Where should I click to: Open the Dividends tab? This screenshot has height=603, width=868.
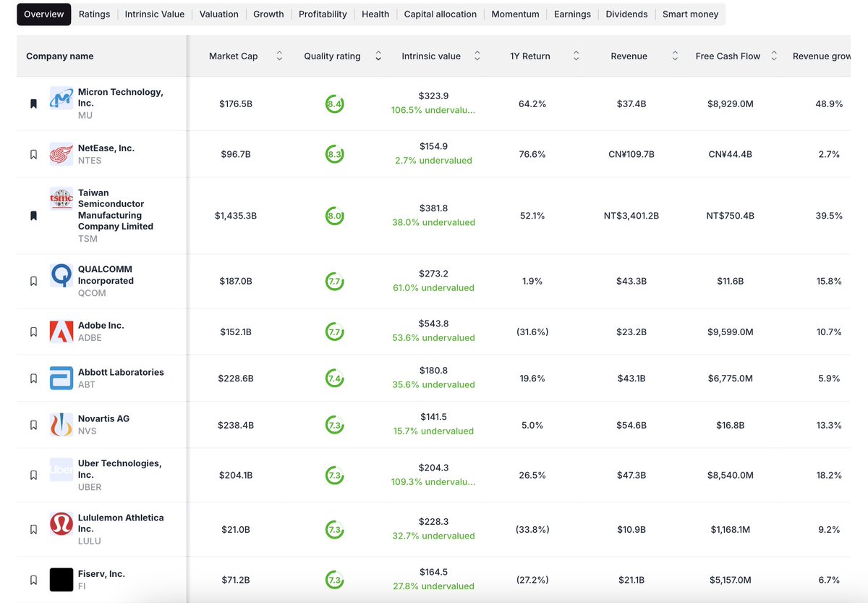point(627,14)
